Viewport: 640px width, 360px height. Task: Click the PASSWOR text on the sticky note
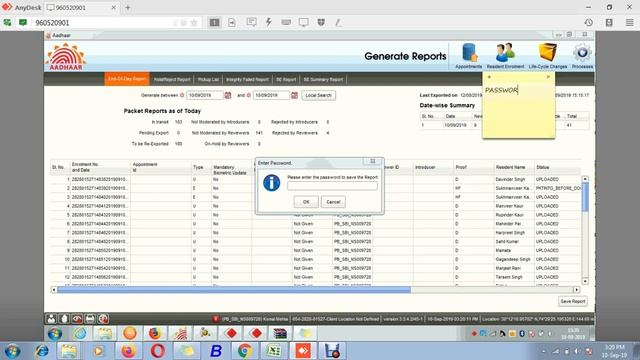click(x=501, y=90)
